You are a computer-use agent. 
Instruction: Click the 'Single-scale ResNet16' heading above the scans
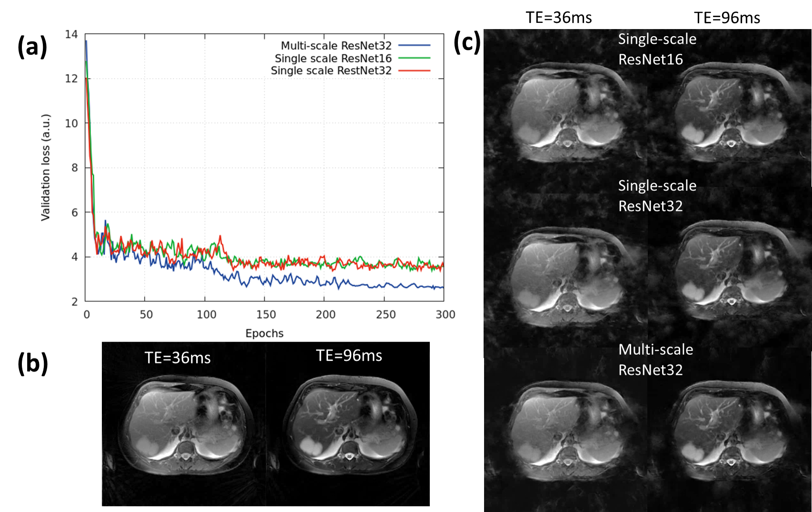[x=657, y=49]
